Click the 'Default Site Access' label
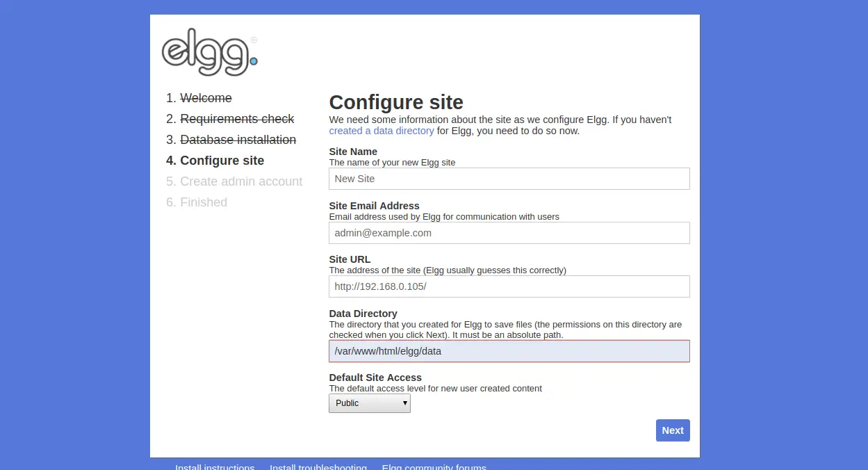Viewport: 868px width, 470px height. [x=375, y=378]
